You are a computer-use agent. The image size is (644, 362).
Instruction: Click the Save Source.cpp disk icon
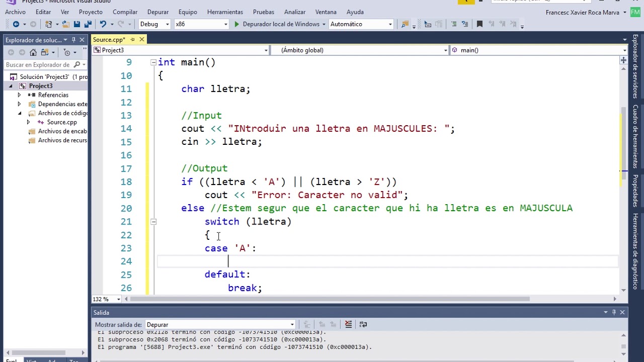tap(76, 24)
